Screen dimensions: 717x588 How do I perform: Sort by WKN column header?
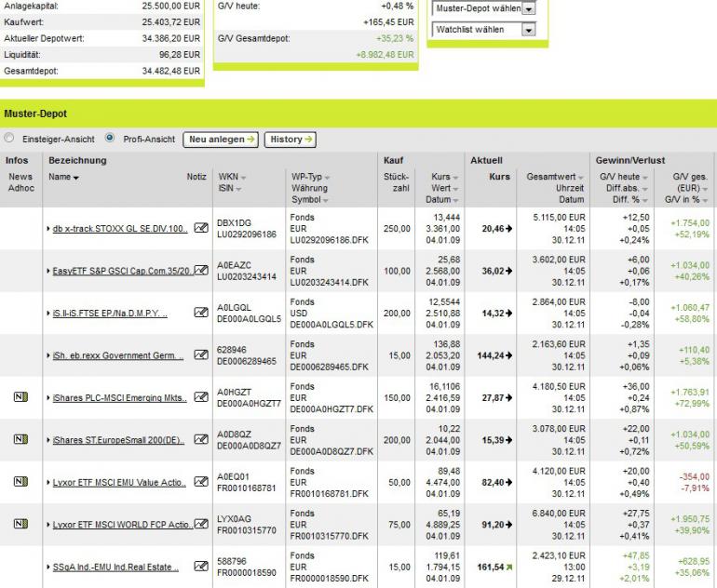point(230,177)
